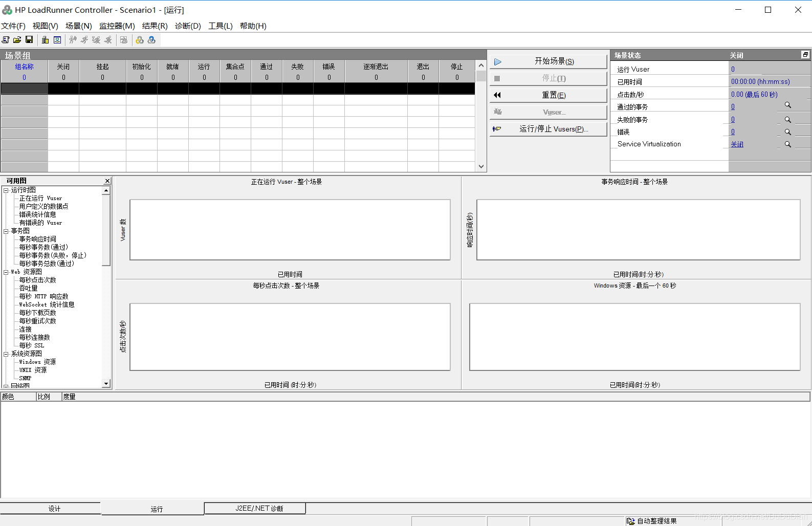This screenshot has width=812, height=526.
Task: Select 正在运行 Vuser in graph tree
Action: pos(40,198)
